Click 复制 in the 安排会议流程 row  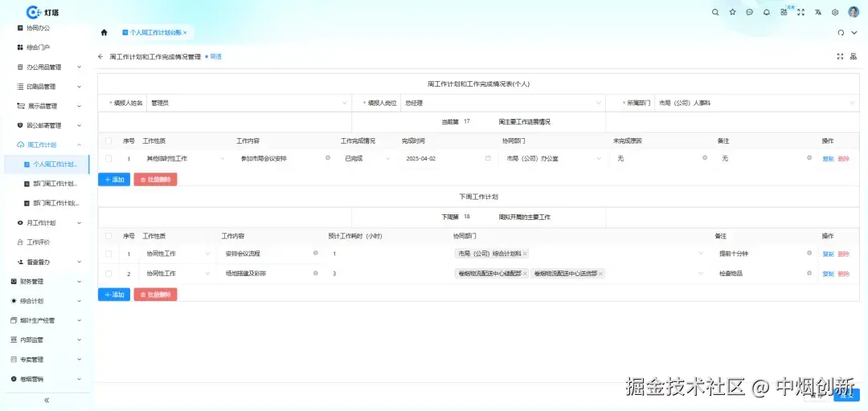tap(828, 254)
